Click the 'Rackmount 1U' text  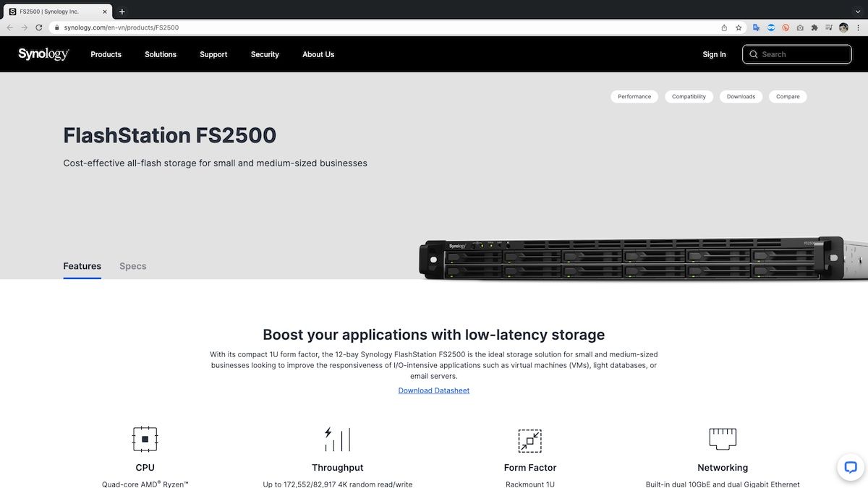530,484
